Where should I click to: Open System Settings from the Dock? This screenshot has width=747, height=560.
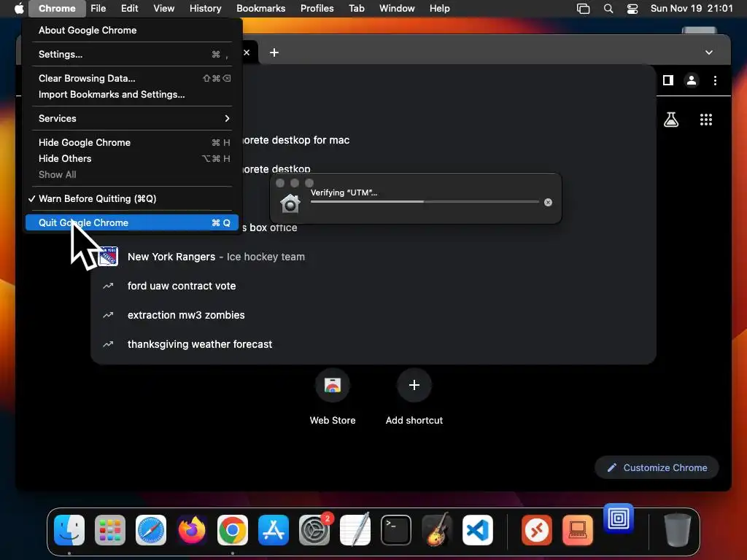(314, 530)
